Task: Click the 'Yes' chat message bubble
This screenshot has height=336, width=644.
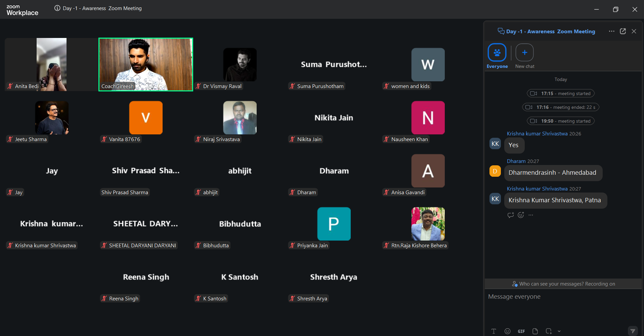Action: click(x=514, y=145)
